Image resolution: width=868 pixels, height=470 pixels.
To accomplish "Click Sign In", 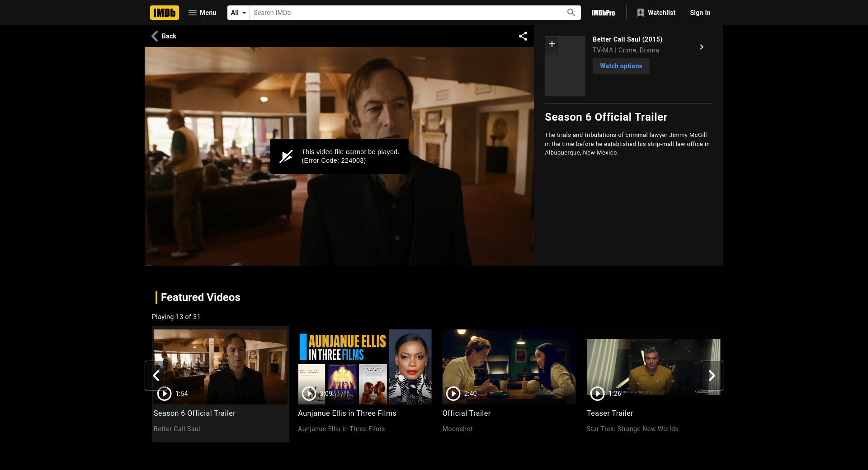I will tap(700, 13).
